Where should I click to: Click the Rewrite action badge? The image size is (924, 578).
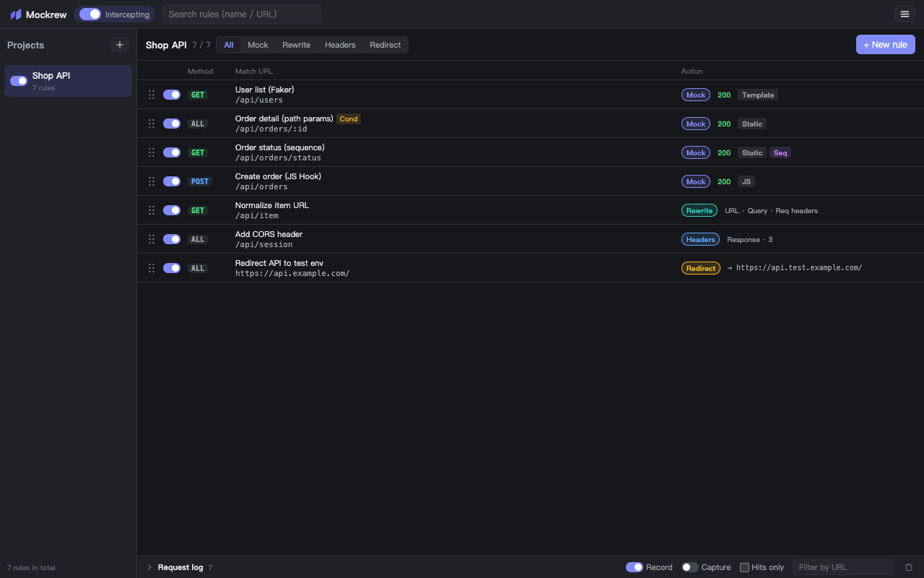[699, 210]
